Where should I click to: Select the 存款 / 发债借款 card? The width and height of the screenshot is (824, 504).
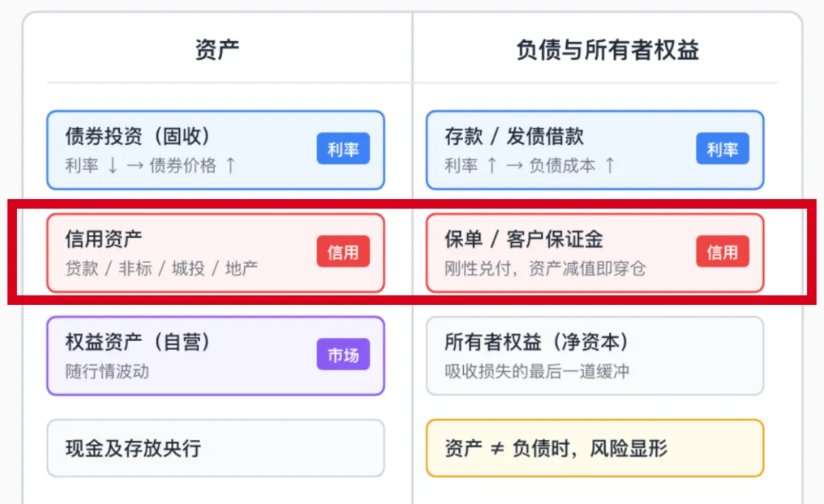tap(595, 149)
